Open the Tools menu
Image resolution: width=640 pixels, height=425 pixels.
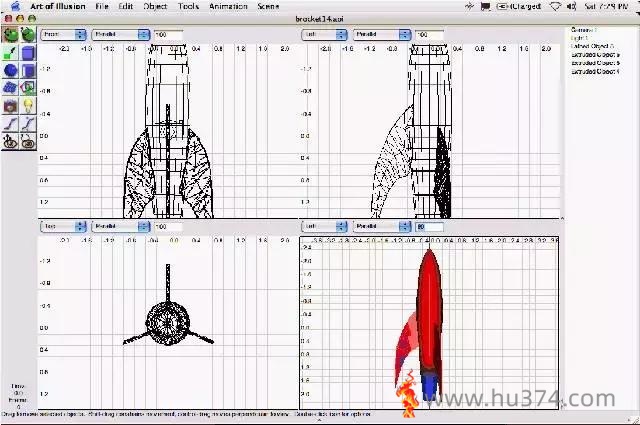[x=188, y=7]
